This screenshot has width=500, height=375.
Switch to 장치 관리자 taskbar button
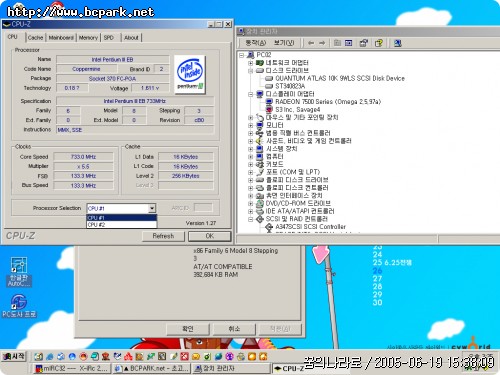tap(231, 369)
